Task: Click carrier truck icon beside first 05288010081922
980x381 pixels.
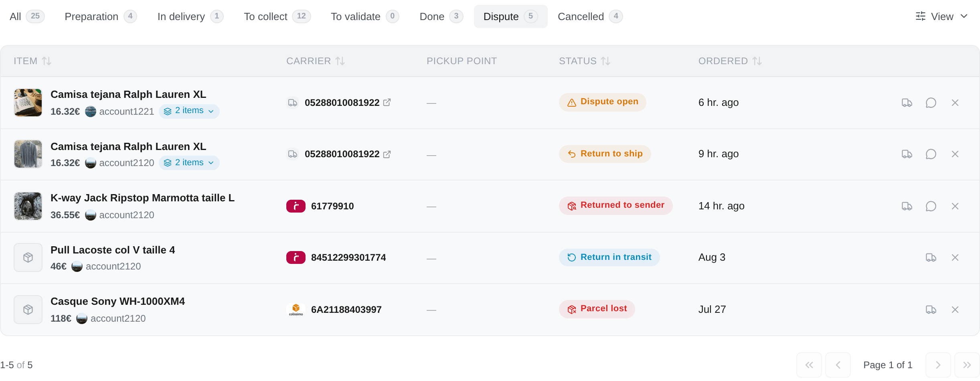Action: [293, 103]
